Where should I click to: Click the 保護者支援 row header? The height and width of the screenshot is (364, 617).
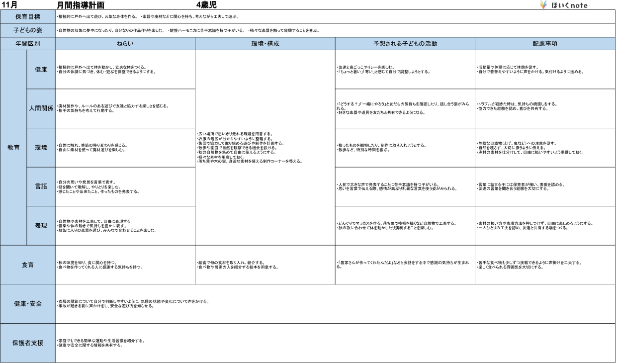tap(28, 343)
